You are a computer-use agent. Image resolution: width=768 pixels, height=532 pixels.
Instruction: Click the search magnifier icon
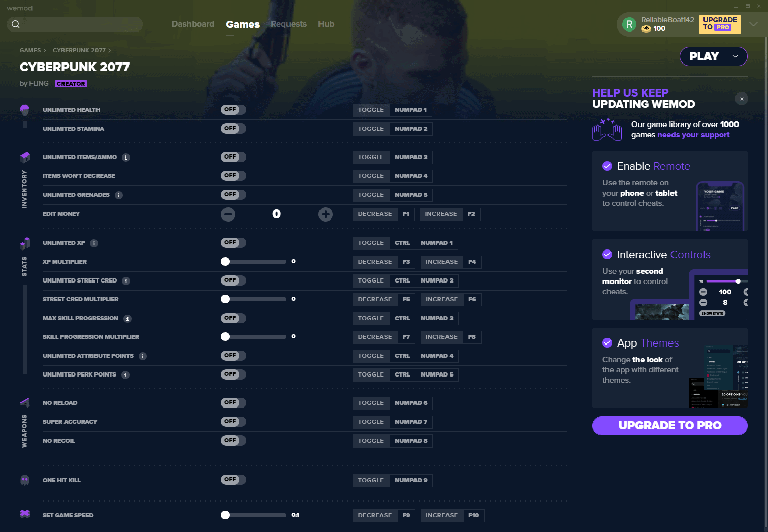tap(16, 24)
